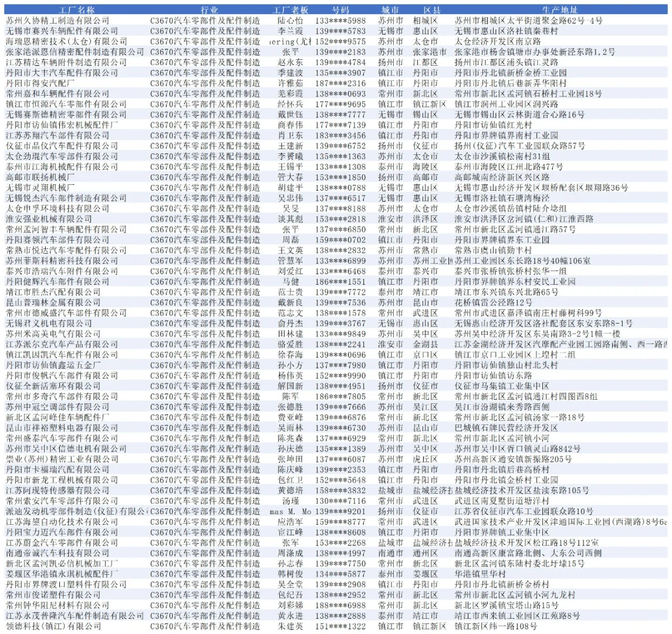Select address '太仓经济开发区南京路'
This screenshot has width=672, height=634.
click(498, 42)
